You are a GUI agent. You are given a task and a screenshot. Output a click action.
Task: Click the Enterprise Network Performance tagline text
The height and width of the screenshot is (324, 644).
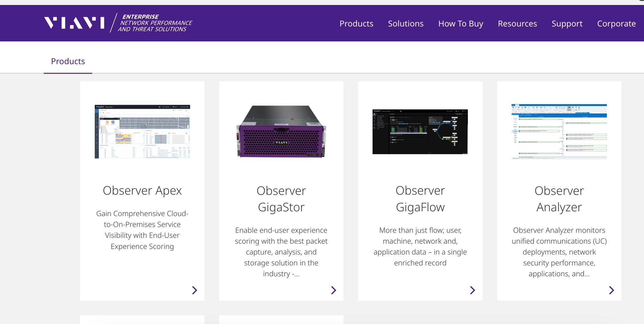pos(155,23)
